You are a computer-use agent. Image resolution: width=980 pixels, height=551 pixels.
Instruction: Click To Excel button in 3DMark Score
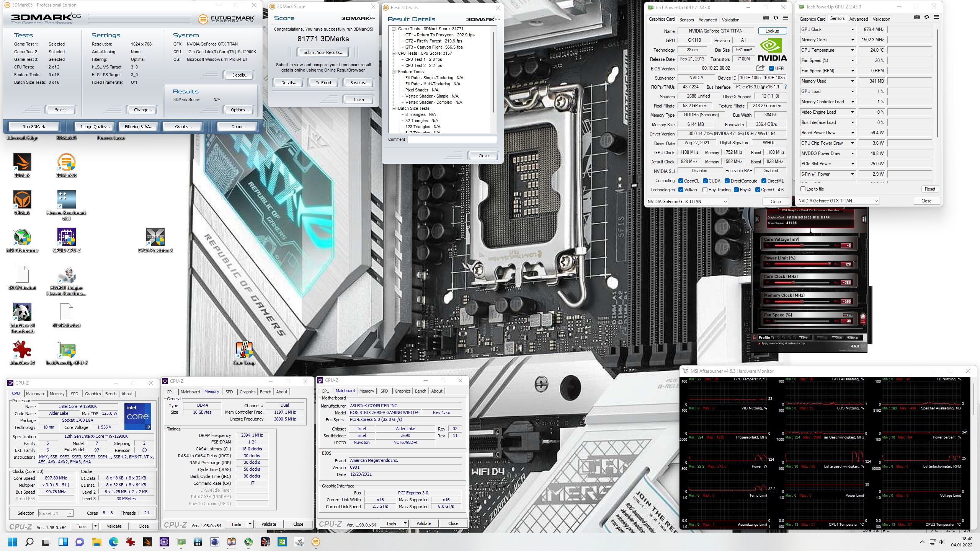(x=323, y=83)
